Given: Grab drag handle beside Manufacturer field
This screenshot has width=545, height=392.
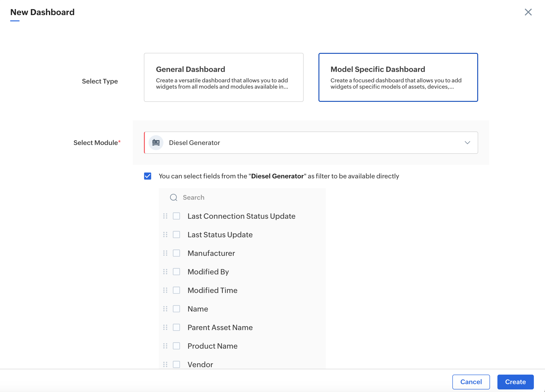Looking at the screenshot, I should coord(165,253).
